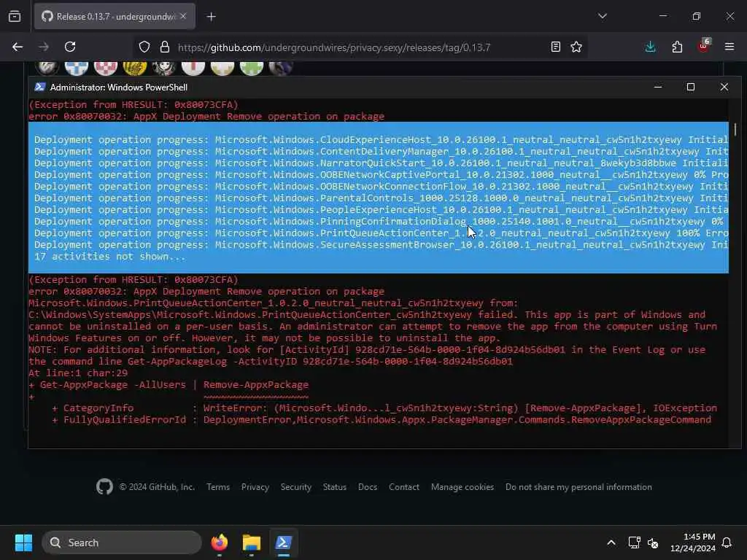The image size is (747, 560).
Task: Click the uBlock Origin extension icon
Action: tap(704, 46)
